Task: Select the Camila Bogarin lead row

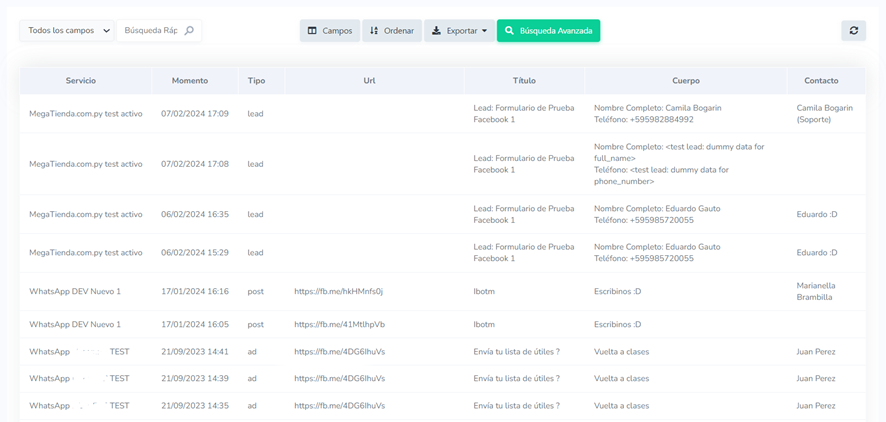Action: [400, 114]
